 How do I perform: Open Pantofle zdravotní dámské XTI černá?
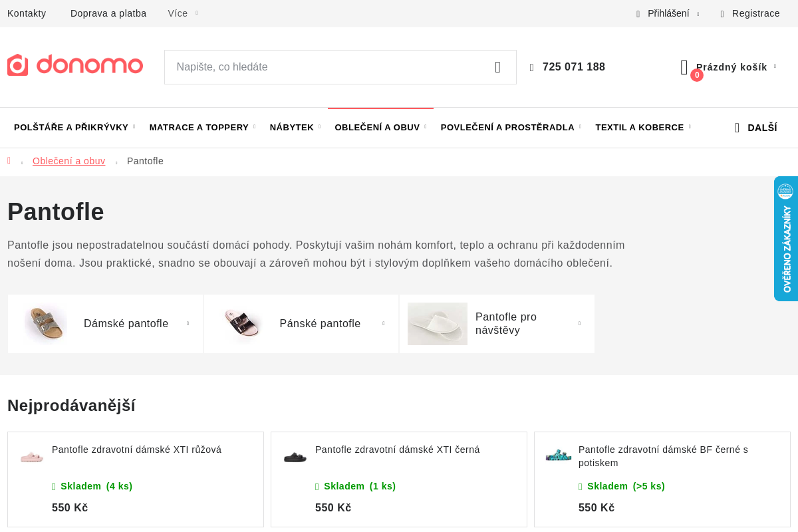coord(398,450)
